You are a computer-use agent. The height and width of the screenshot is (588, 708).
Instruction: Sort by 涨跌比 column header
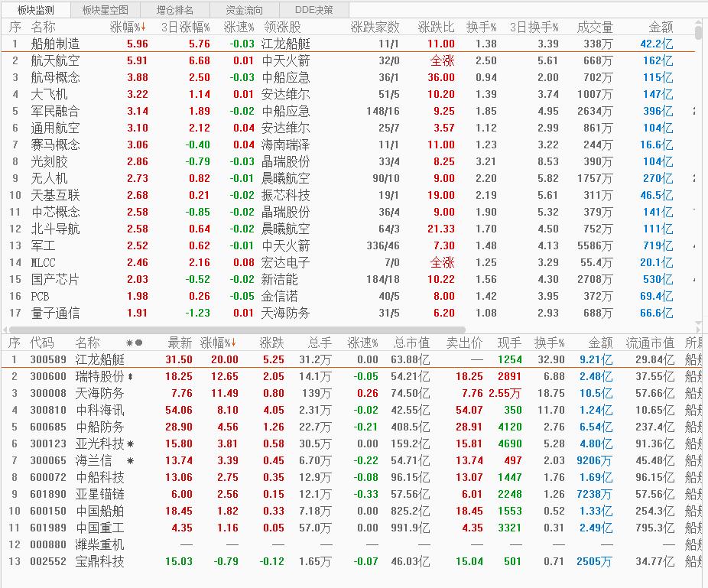click(436, 27)
